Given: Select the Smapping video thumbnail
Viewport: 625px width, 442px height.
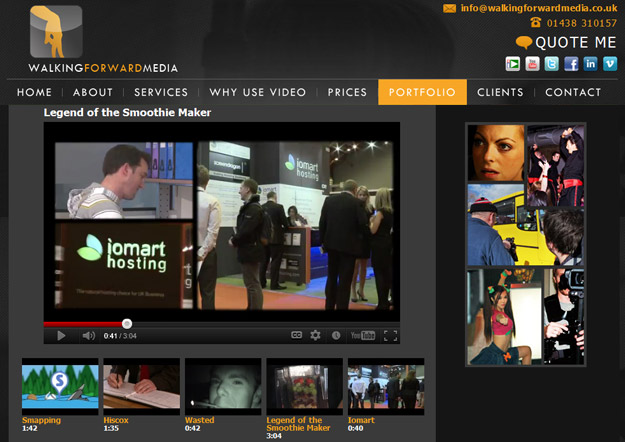Looking at the screenshot, I should (x=60, y=386).
